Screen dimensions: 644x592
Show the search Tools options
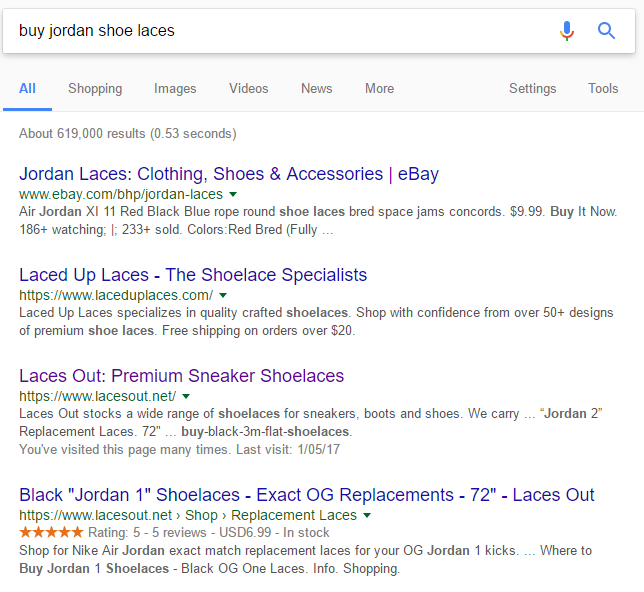(603, 88)
